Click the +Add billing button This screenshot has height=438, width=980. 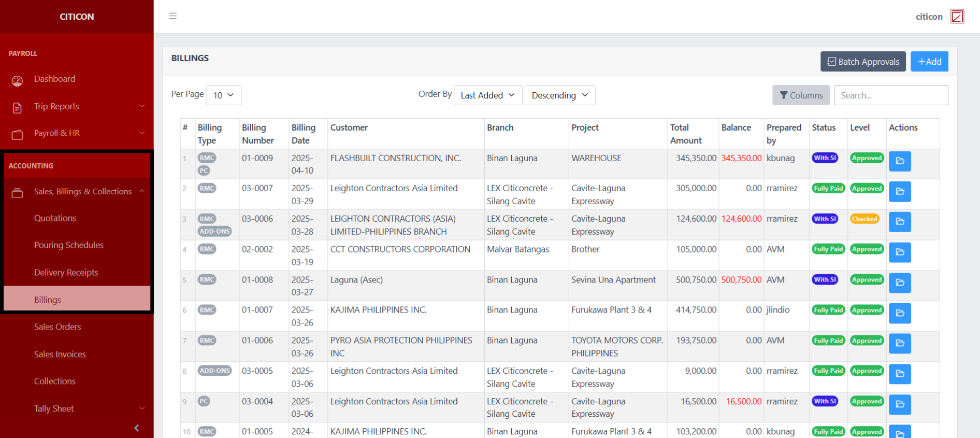tap(929, 62)
